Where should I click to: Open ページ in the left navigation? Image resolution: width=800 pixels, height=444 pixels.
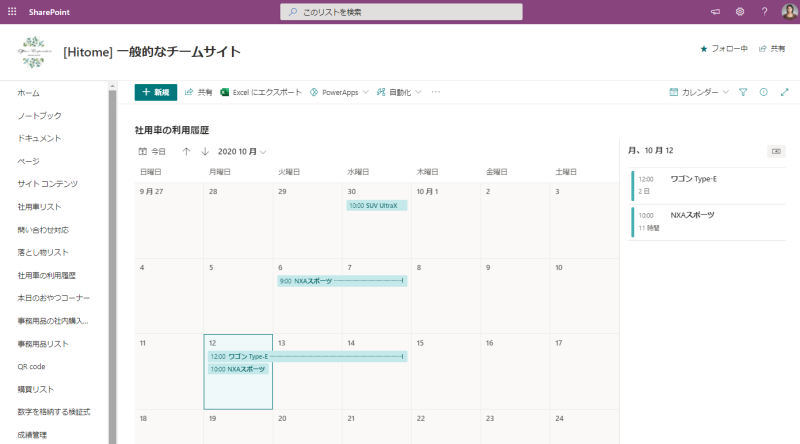(x=29, y=161)
